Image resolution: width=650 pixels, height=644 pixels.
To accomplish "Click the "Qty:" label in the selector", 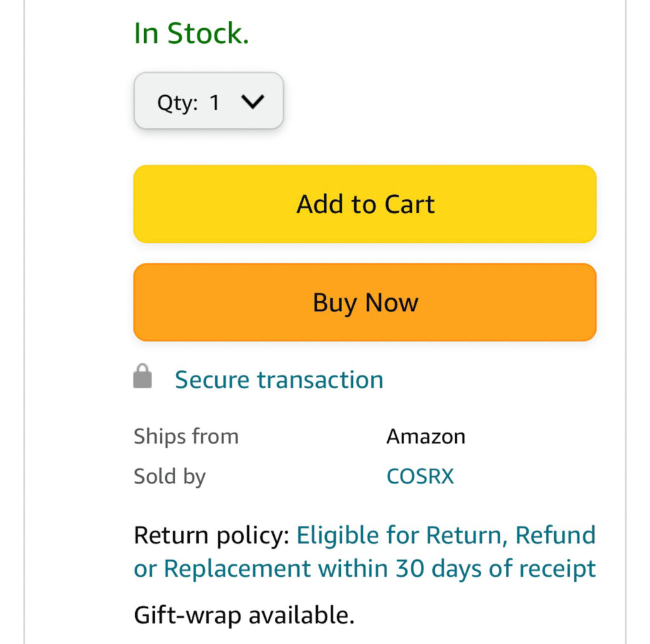I will point(178,103).
